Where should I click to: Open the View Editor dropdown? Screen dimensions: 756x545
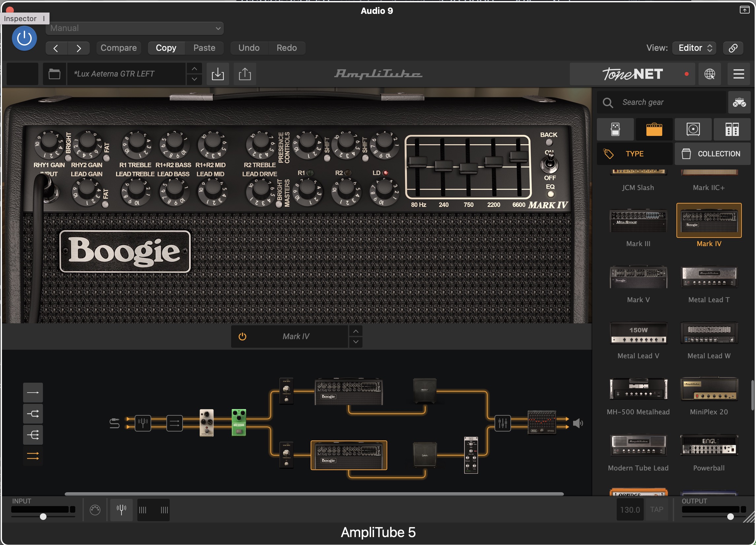pos(694,48)
